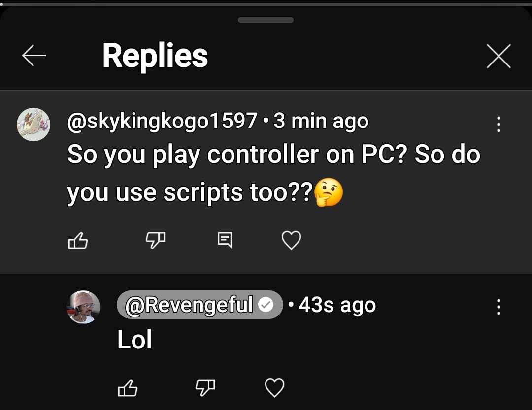Heart the skykingkogo1597 comment

(x=291, y=240)
